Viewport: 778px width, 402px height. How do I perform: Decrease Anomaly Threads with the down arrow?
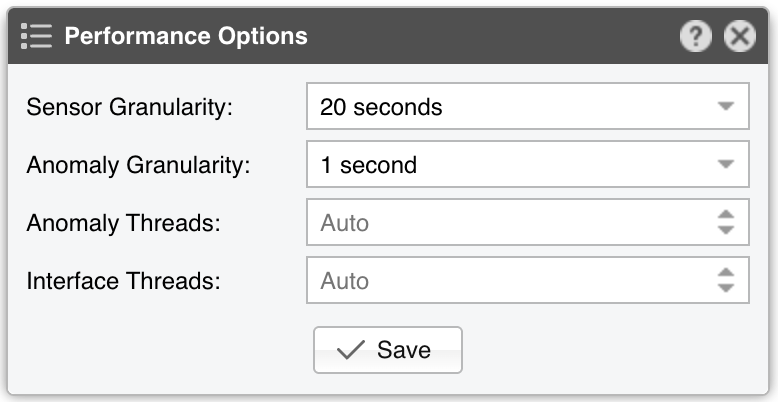click(726, 231)
